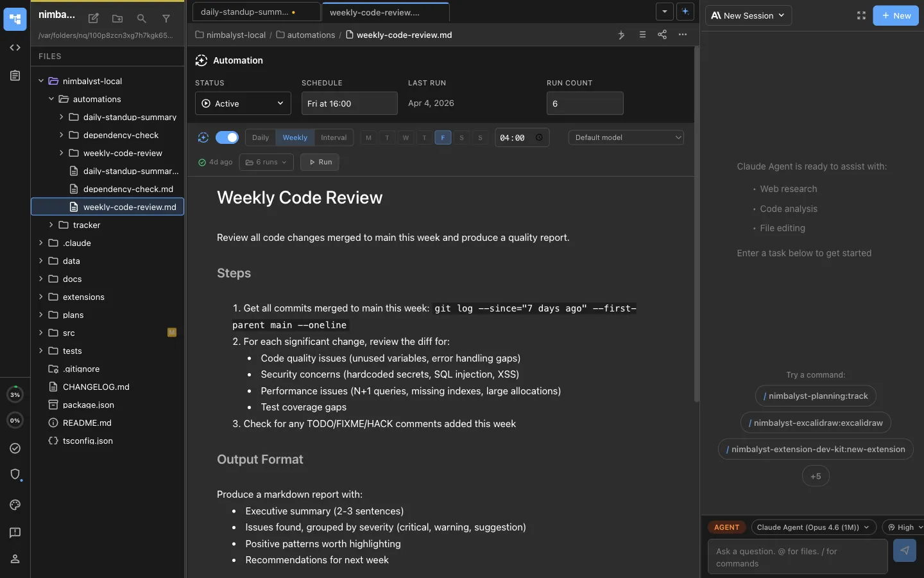This screenshot has width=924, height=578.
Task: Collapse the automations folder in file tree
Action: pyautogui.click(x=52, y=99)
